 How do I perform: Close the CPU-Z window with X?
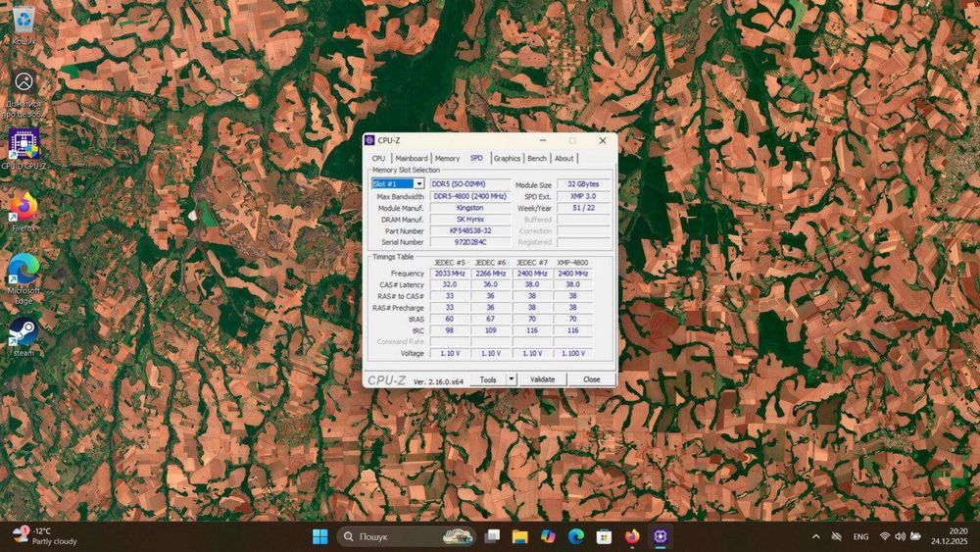pyautogui.click(x=603, y=140)
